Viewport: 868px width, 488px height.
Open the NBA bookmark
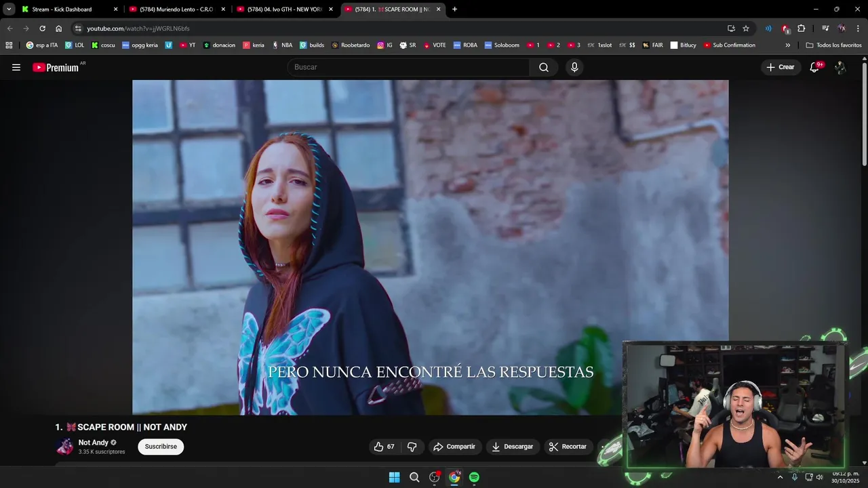282,45
